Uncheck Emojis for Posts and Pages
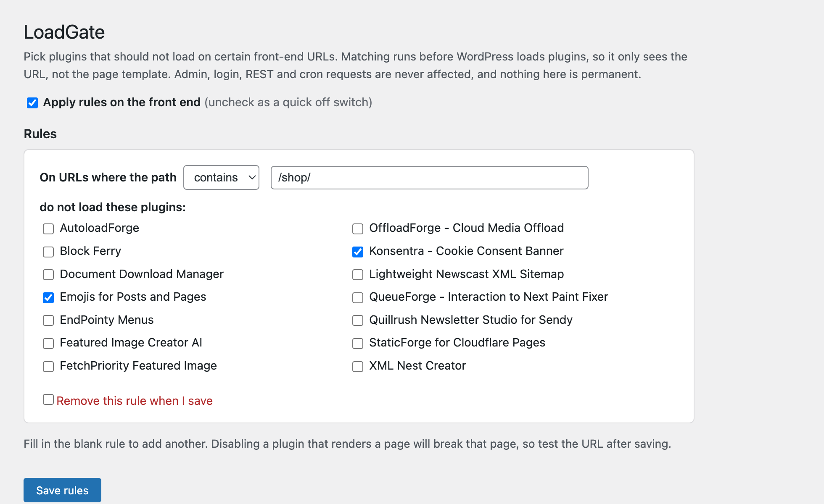 [48, 297]
